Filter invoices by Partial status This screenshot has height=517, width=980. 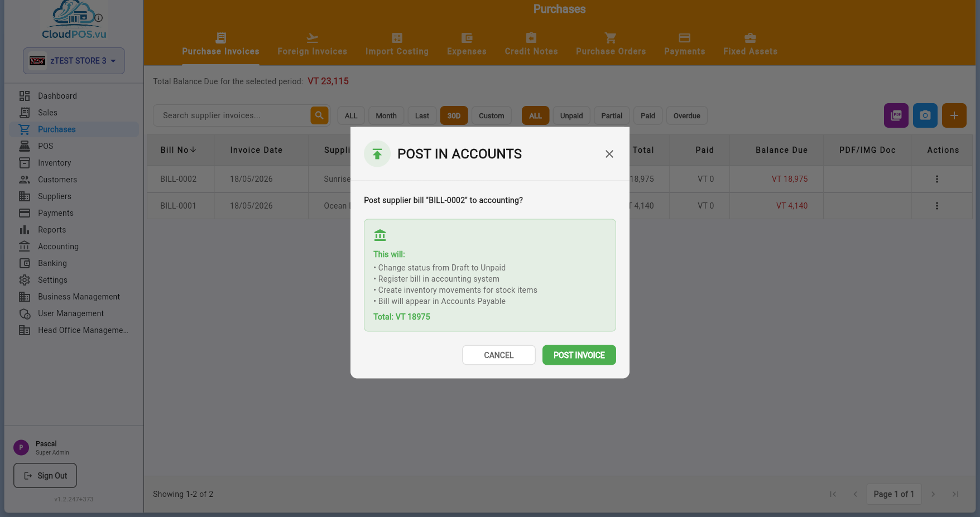point(612,116)
